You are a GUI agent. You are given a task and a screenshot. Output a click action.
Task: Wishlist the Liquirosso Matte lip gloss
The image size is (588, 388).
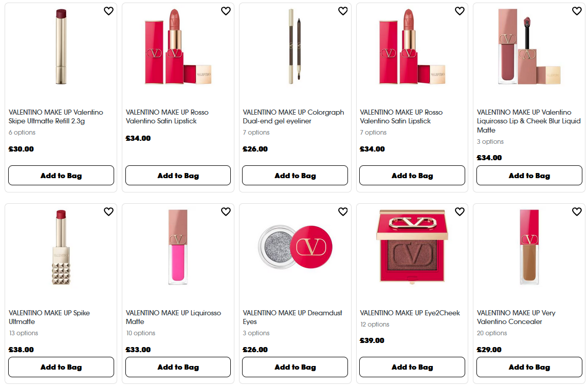pos(226,211)
